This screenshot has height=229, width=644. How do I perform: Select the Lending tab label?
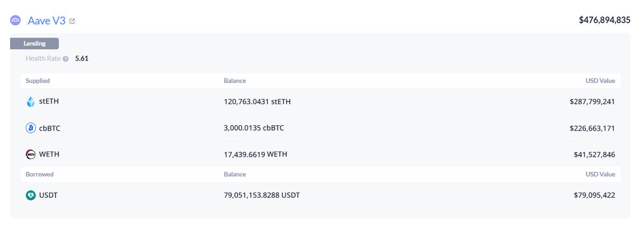(x=34, y=44)
